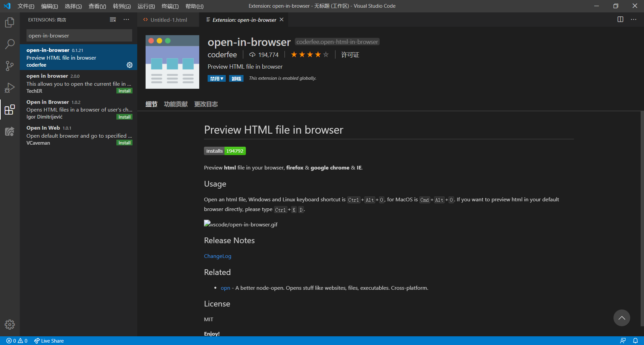The image size is (644, 345).
Task: Open the 选择(S) menu
Action: pyautogui.click(x=73, y=6)
